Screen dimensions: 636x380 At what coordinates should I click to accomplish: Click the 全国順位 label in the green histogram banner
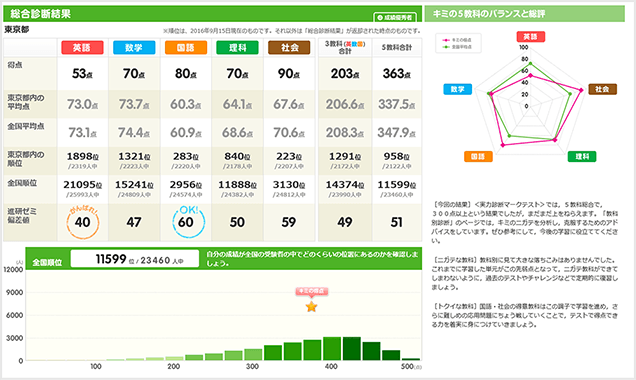click(x=47, y=262)
